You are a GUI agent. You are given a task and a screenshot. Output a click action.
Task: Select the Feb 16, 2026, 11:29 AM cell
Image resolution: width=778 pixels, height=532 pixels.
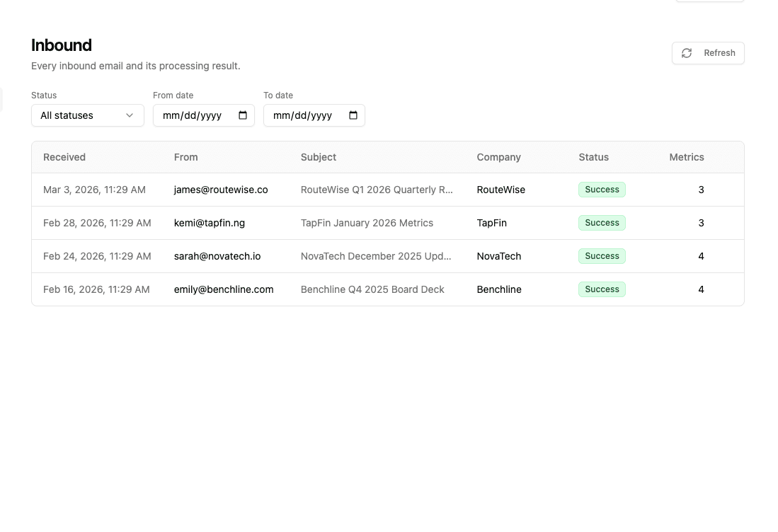tap(96, 289)
